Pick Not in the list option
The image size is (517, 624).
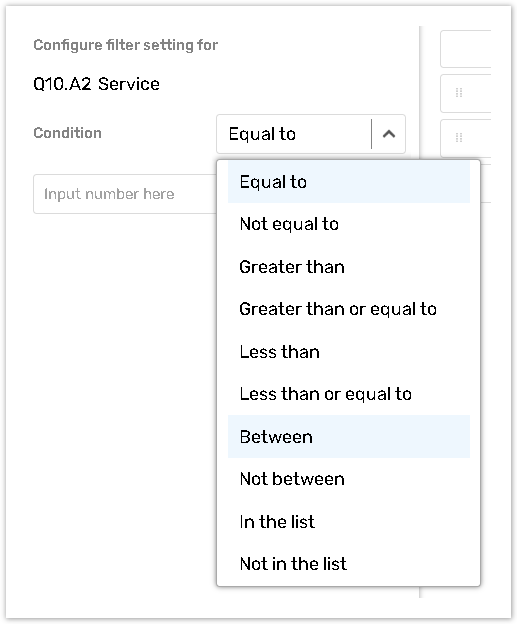(349, 564)
